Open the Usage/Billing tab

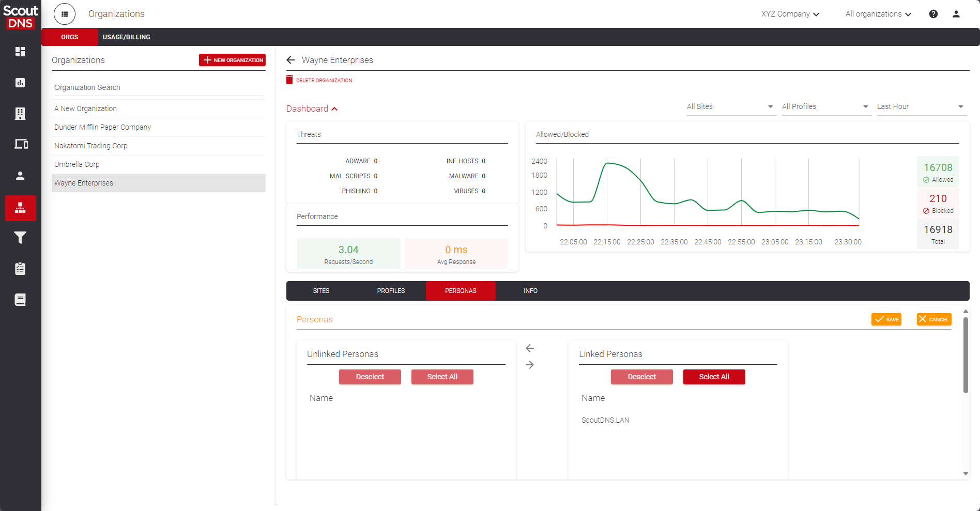(127, 37)
